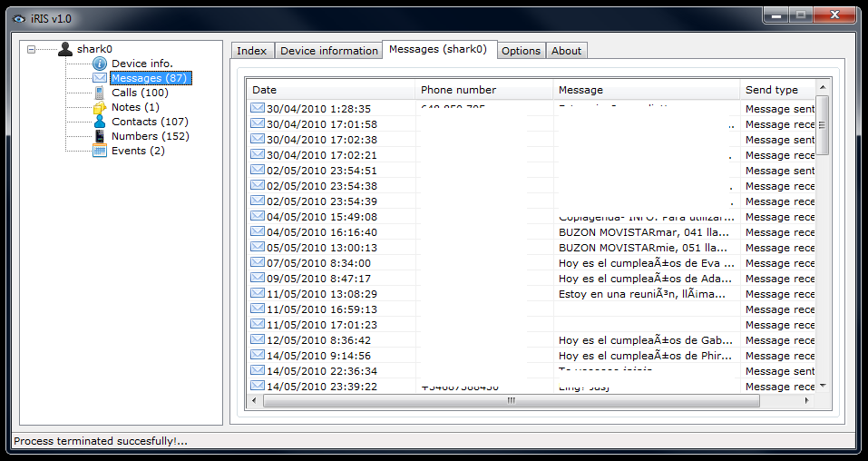Screen dimensions: 868x461
Task: Click envelope icon of 30/04/2010 17:01:58 row
Action: point(258,123)
